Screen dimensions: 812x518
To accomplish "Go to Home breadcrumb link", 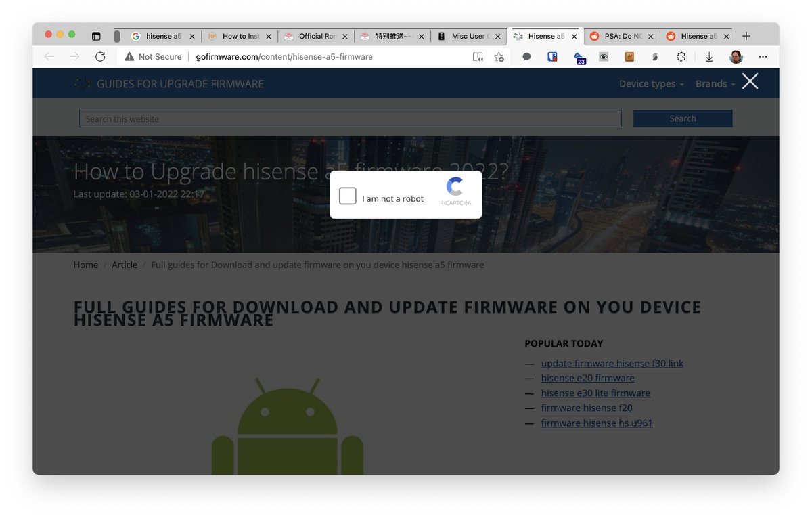I will click(x=86, y=265).
